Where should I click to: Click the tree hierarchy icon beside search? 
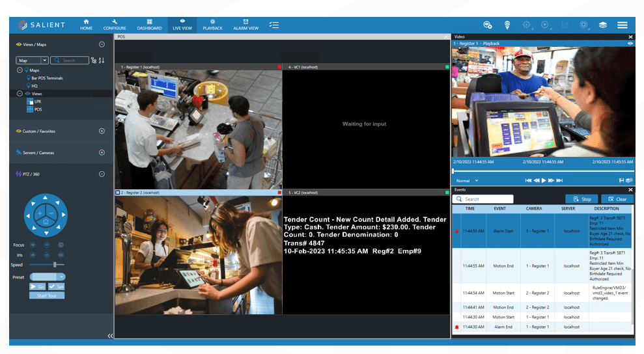click(93, 61)
